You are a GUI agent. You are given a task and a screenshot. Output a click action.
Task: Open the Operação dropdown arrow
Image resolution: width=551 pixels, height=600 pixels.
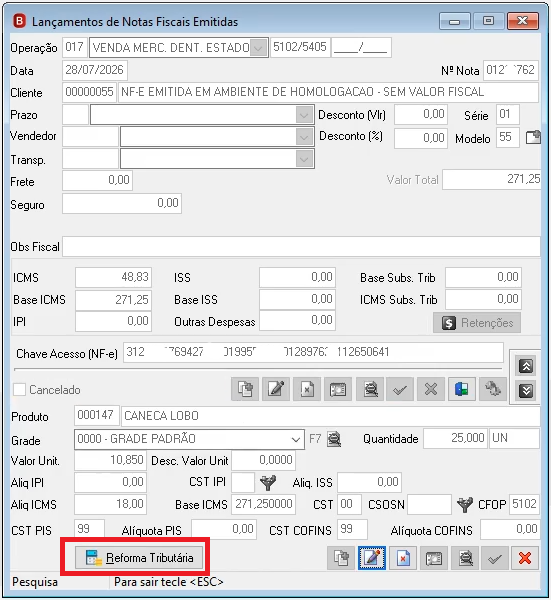[259, 48]
